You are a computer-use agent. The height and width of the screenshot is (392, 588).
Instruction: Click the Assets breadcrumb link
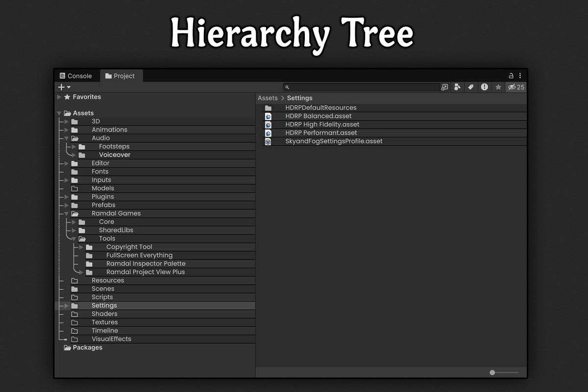(x=268, y=98)
